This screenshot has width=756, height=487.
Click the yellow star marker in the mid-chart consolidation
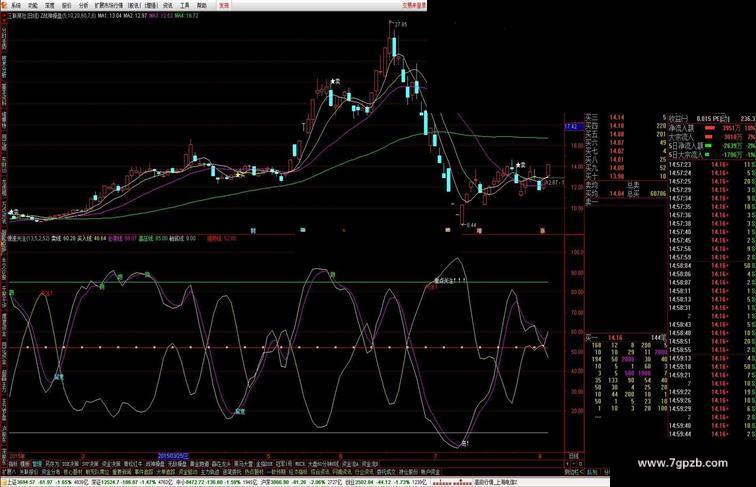pyautogui.click(x=238, y=174)
